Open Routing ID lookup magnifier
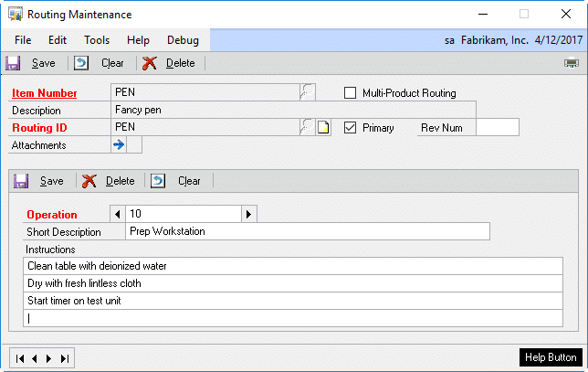588x372 pixels. click(308, 127)
